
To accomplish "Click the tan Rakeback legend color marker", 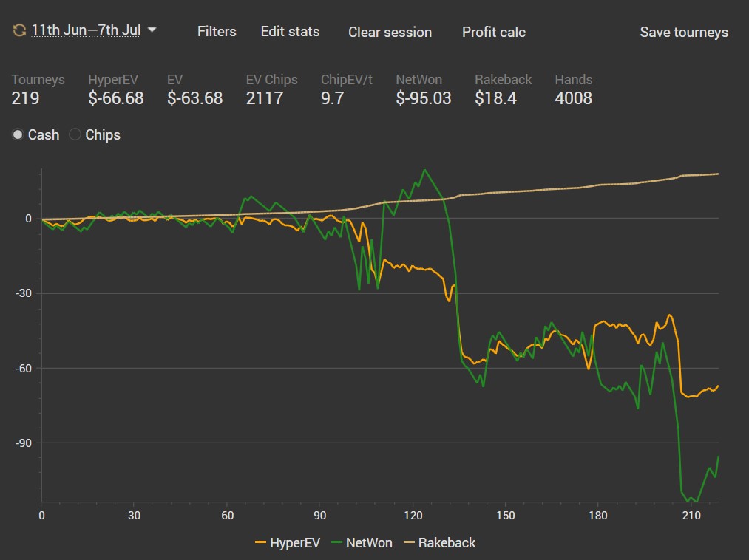I will tap(410, 543).
